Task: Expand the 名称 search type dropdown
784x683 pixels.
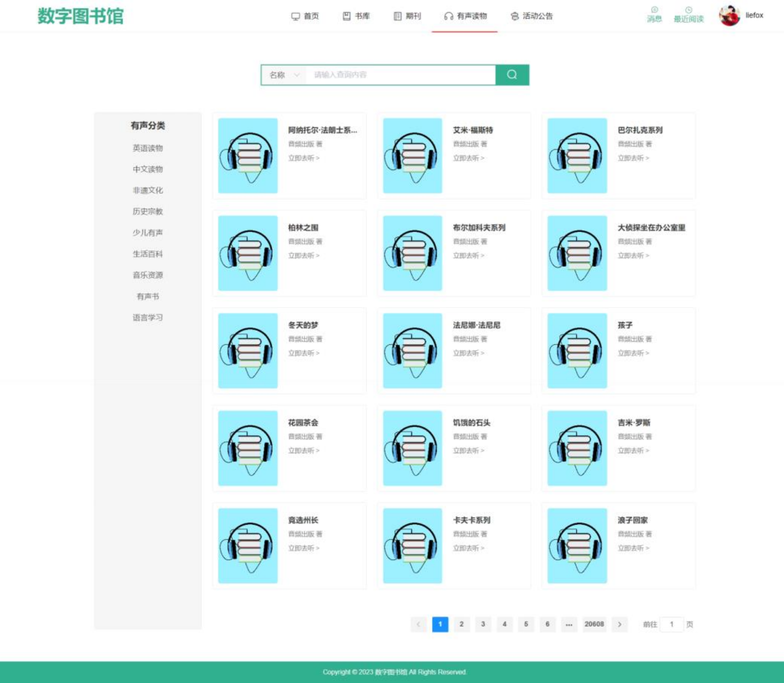Action: 284,75
